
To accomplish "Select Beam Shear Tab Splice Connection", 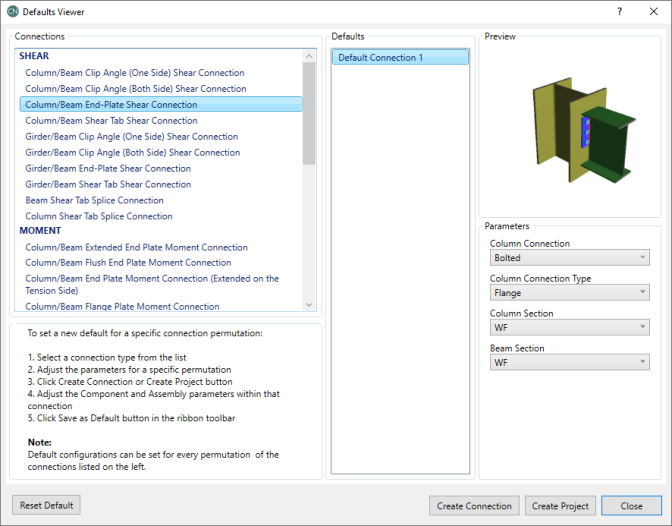I will tap(94, 201).
